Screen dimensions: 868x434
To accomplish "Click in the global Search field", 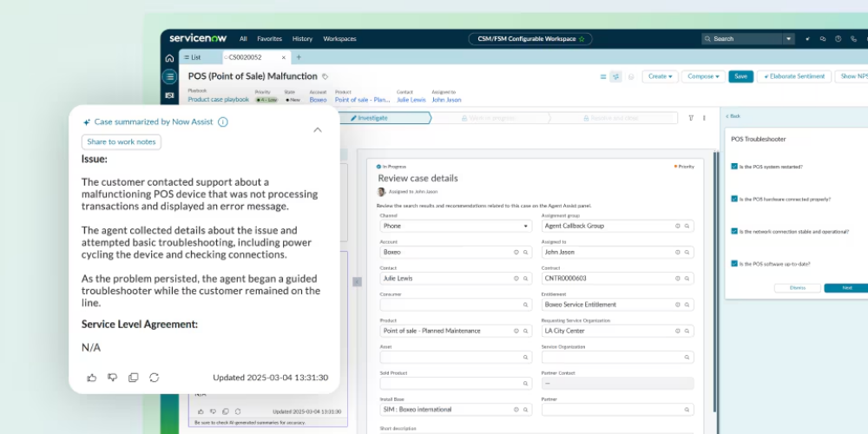I will pyautogui.click(x=742, y=39).
